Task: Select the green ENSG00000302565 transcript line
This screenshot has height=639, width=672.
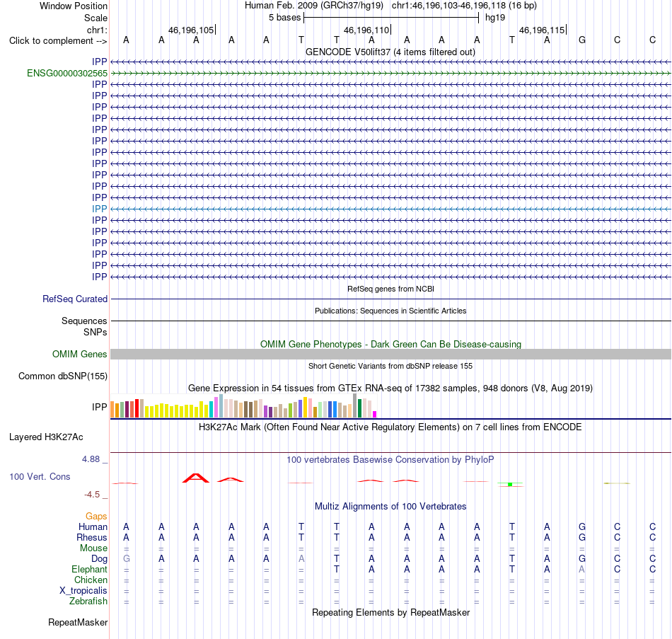Action: 391,74
